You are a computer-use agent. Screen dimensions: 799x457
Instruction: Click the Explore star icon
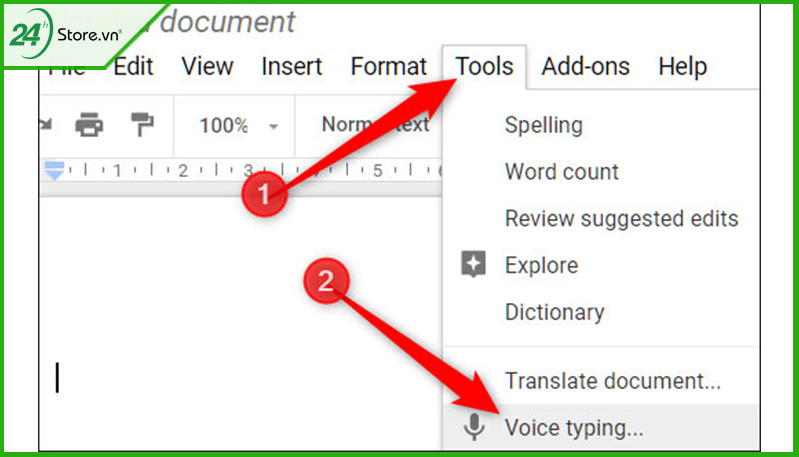pos(473,264)
